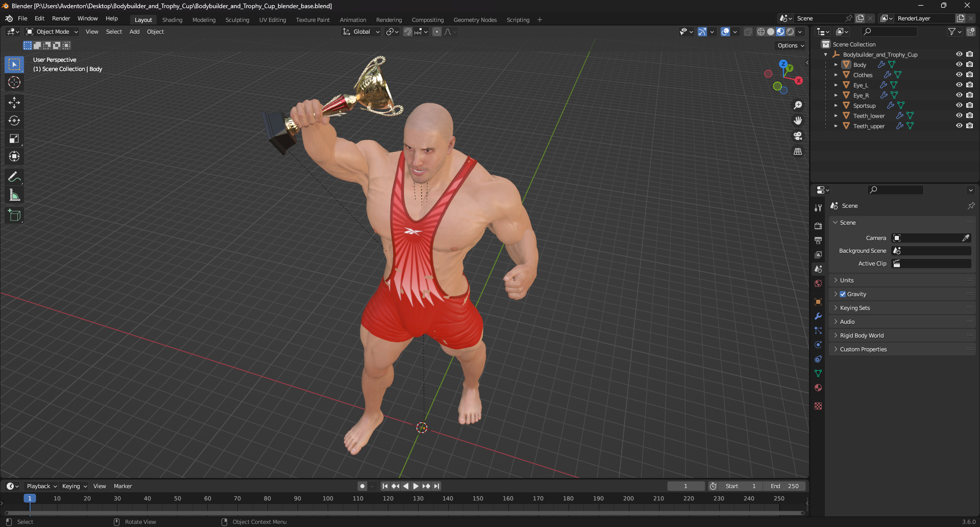
Task: Open the Object Mode dropdown
Action: coord(52,32)
